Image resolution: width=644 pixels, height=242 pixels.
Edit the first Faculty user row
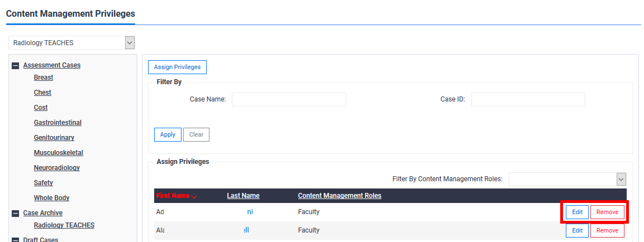[577, 212]
